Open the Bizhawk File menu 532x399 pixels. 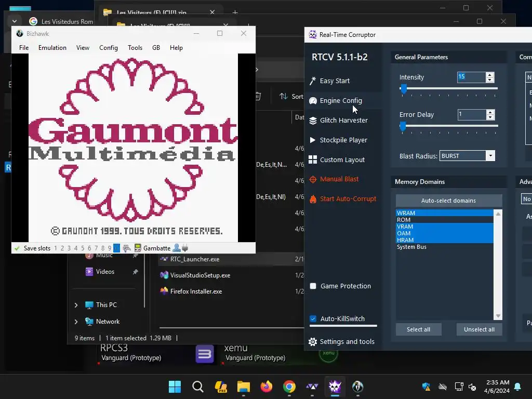(x=24, y=47)
